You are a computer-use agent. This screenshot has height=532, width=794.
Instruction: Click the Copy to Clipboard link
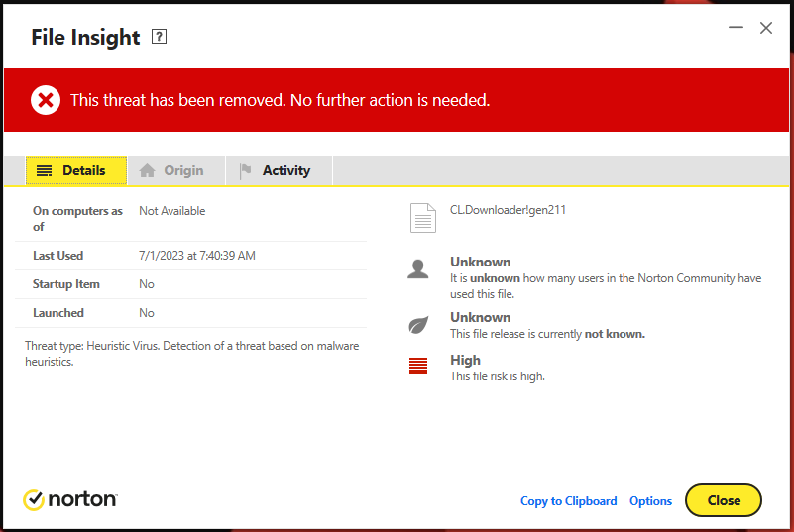tap(569, 501)
